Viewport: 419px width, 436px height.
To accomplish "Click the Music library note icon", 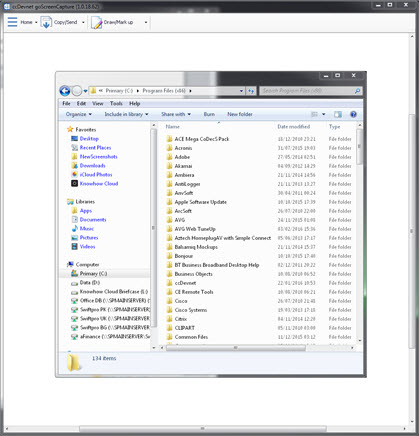I will click(75, 228).
